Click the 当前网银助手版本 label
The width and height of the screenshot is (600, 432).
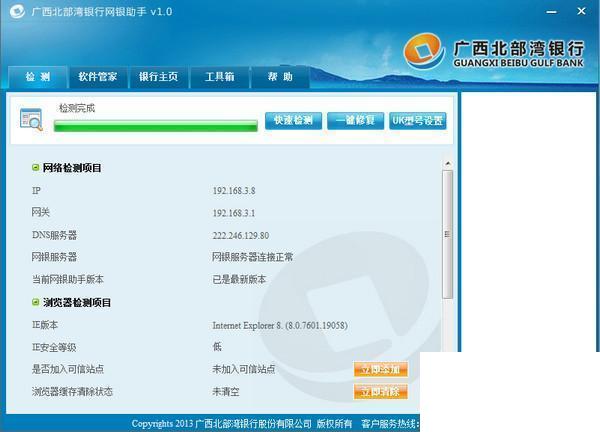pos(68,279)
